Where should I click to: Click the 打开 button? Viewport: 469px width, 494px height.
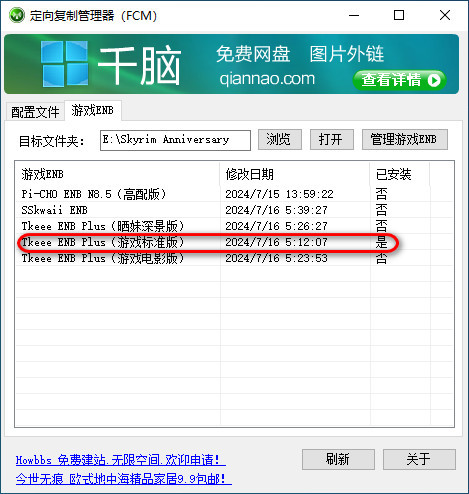pyautogui.click(x=332, y=139)
